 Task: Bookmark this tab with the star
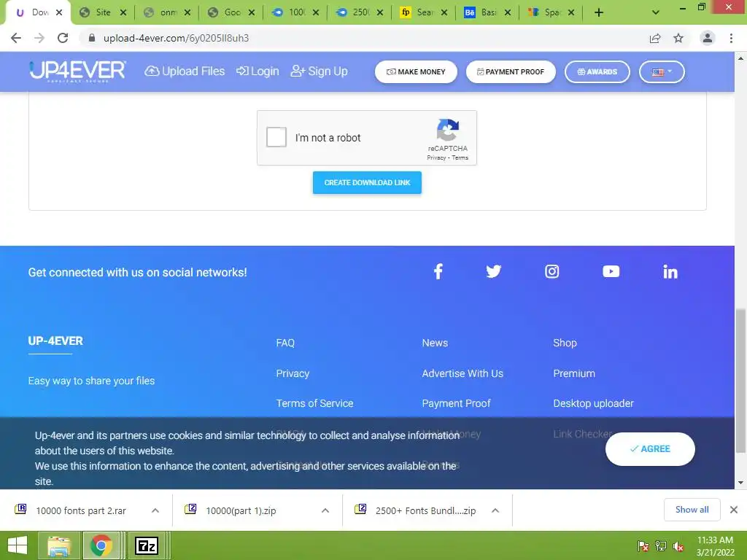tap(678, 38)
